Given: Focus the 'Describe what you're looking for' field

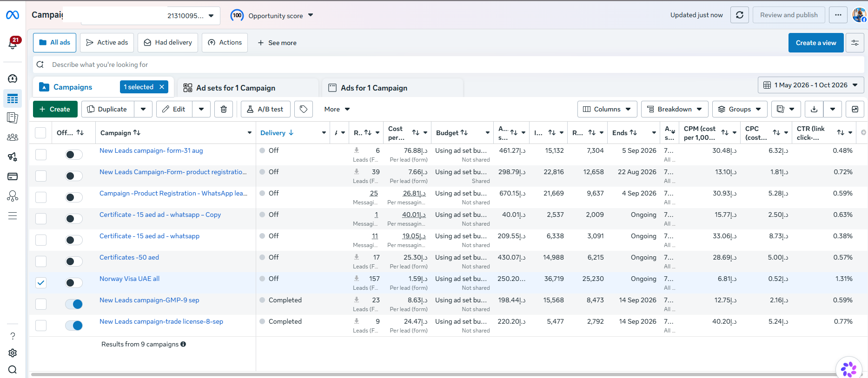Looking at the screenshot, I should click(x=448, y=65).
